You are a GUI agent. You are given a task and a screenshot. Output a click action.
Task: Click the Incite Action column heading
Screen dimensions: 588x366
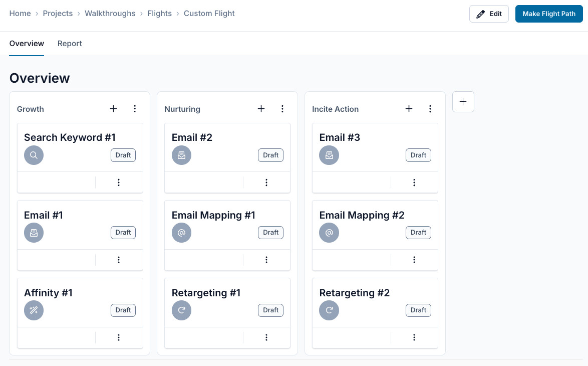pos(335,109)
